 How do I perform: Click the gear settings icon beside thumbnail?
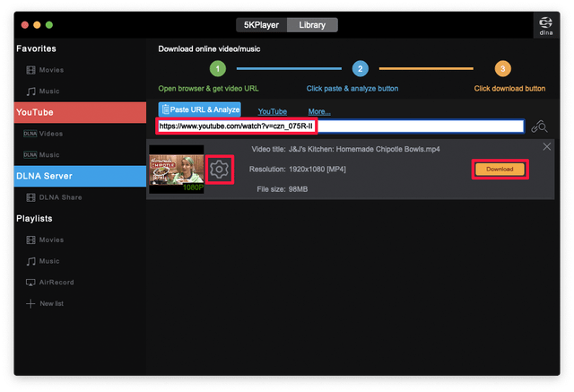[219, 170]
